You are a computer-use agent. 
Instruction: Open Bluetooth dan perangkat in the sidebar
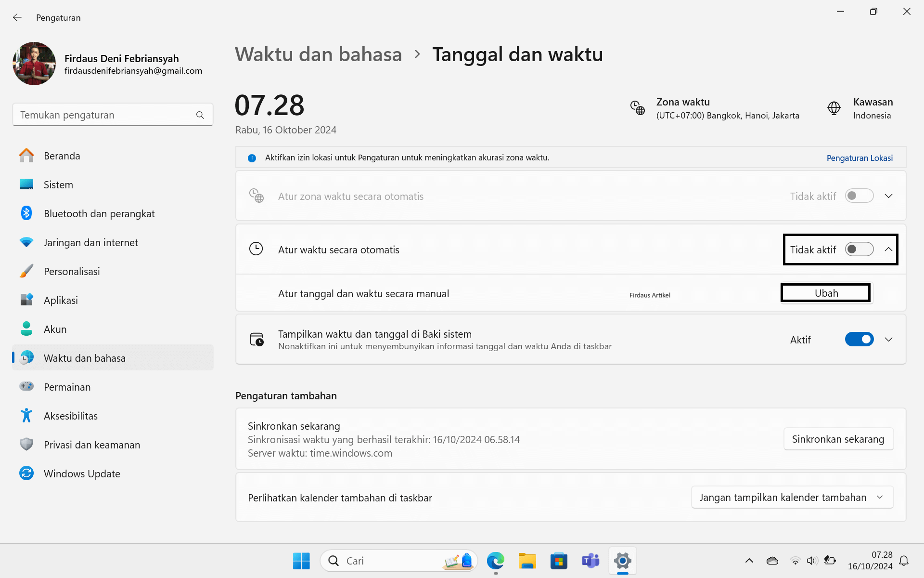pyautogui.click(x=99, y=214)
